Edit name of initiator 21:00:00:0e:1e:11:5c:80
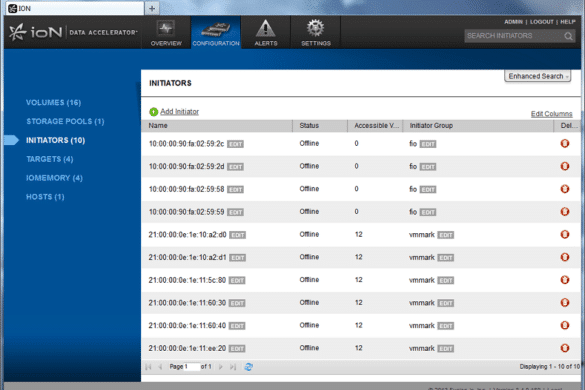 237,281
